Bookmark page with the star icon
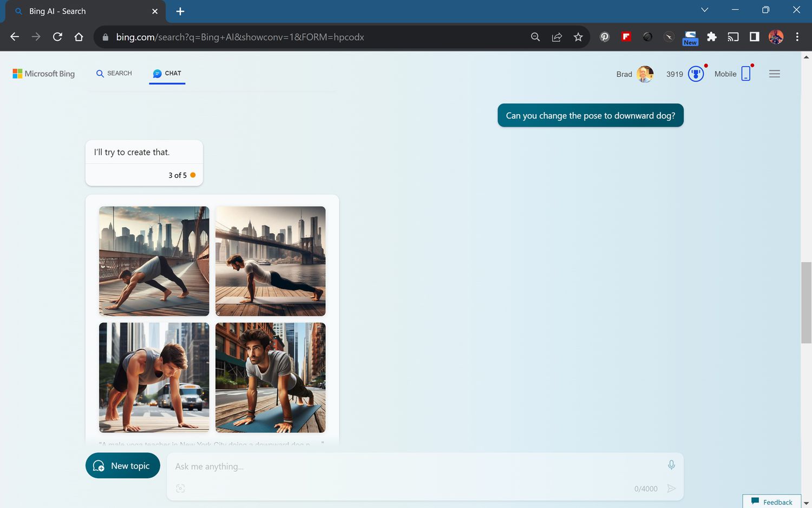 578,37
